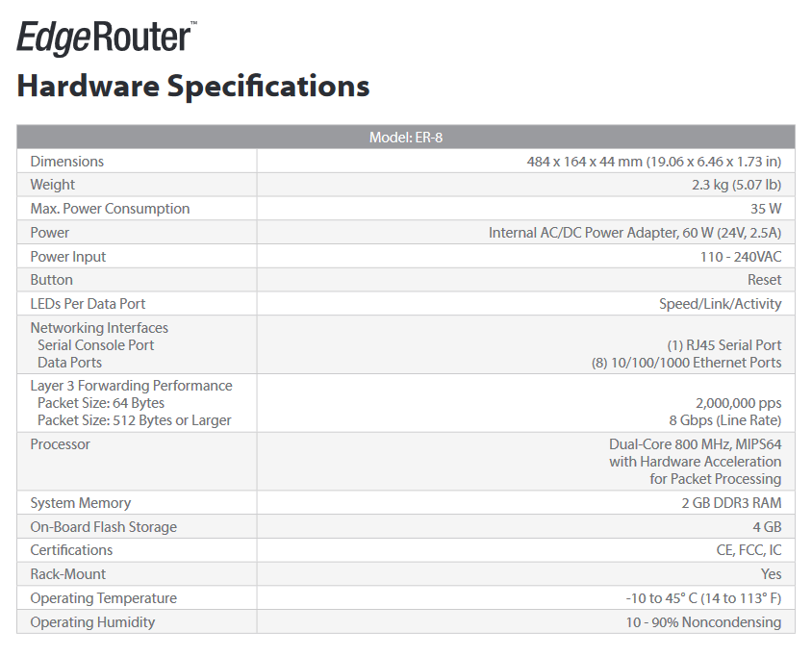Select the 35 W power consumption value
This screenshot has width=812, height=657.
(766, 209)
